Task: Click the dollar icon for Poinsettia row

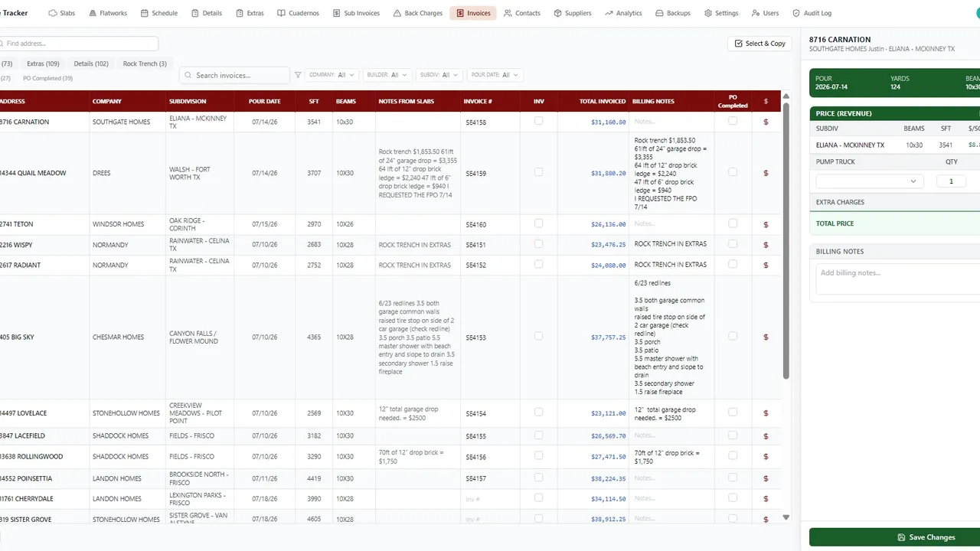Action: point(766,478)
